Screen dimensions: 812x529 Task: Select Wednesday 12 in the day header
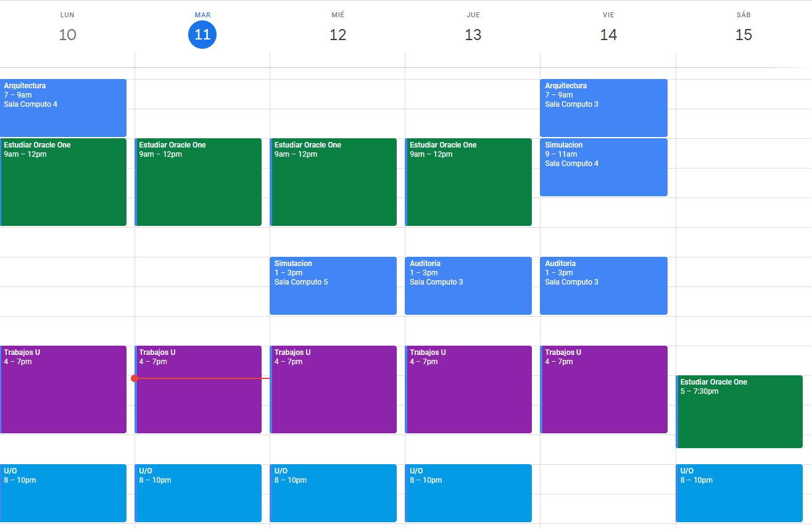point(338,35)
